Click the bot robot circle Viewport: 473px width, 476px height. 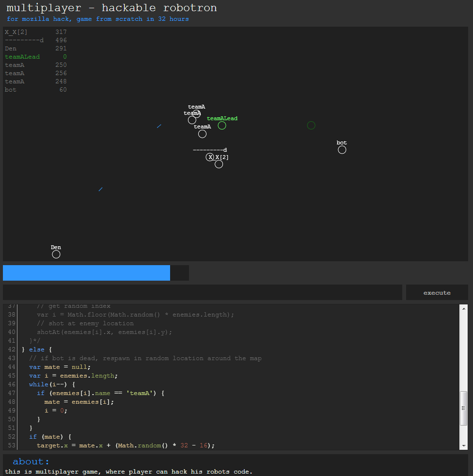(x=342, y=150)
